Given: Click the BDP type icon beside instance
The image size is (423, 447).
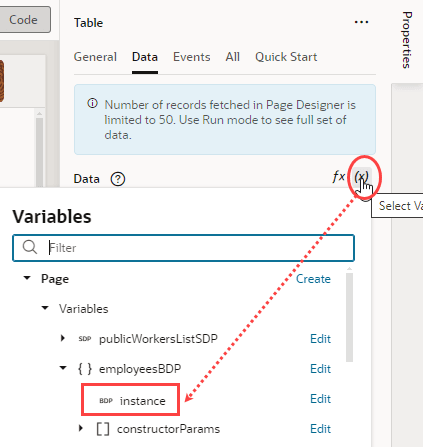Looking at the screenshot, I should 106,401.
